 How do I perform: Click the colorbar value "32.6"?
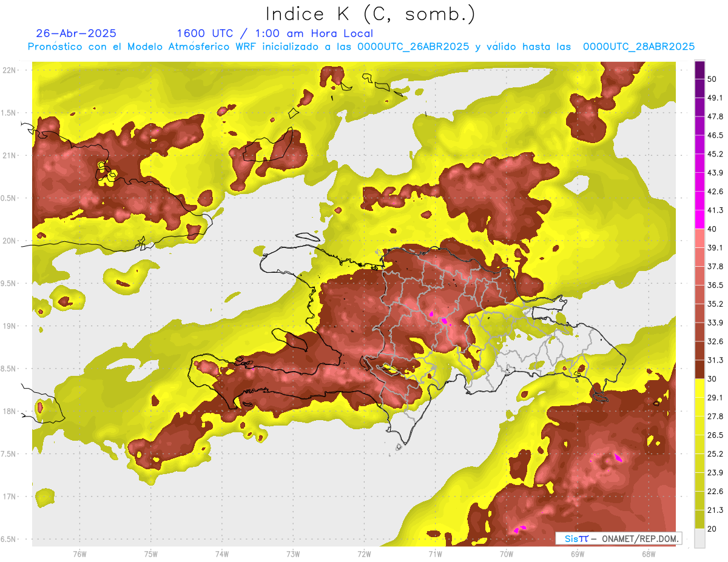pos(715,341)
